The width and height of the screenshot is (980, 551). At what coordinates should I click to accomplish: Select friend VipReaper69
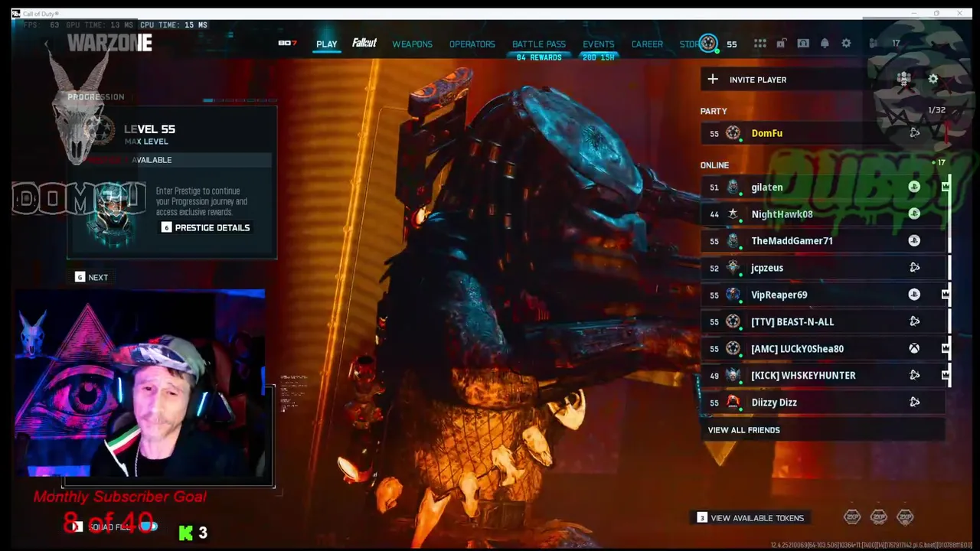(x=822, y=295)
